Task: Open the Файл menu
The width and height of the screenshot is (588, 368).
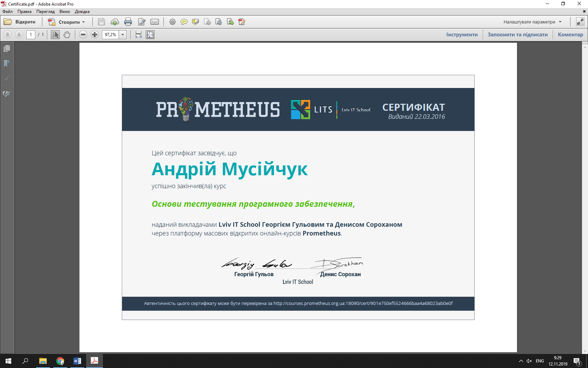Action: coord(7,12)
